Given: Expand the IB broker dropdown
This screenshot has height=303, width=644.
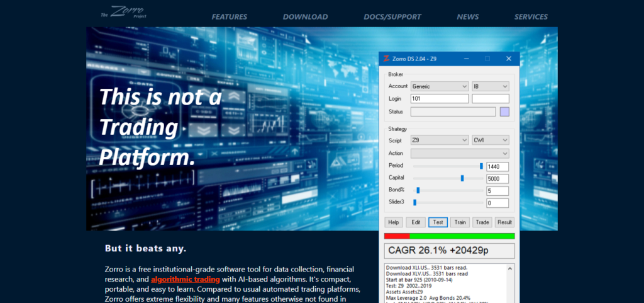Looking at the screenshot, I should tap(490, 86).
